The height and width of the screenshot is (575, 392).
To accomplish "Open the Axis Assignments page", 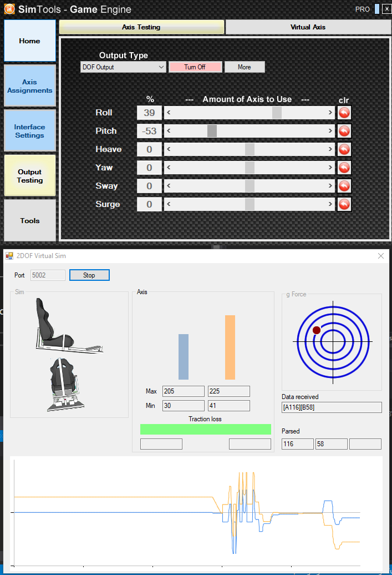I will click(x=30, y=86).
